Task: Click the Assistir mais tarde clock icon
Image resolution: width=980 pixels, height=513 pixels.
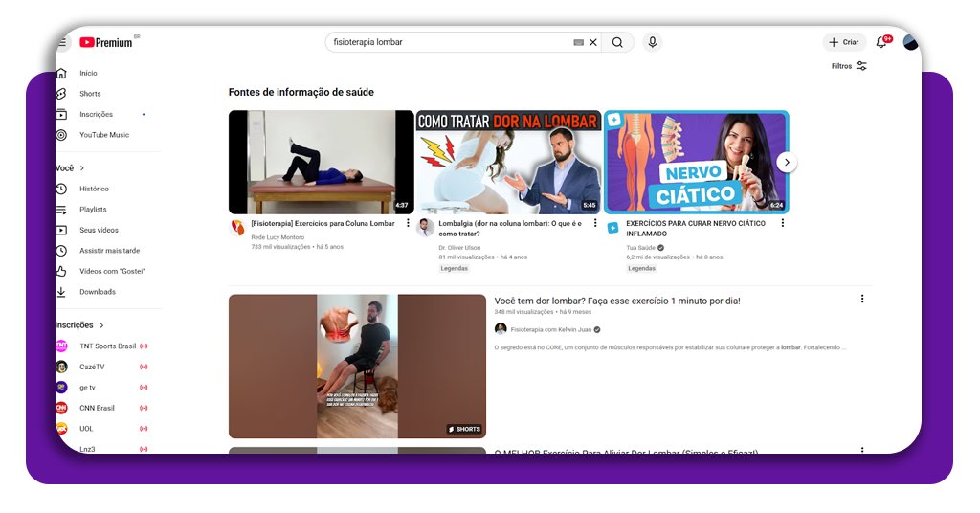Action: coord(61,251)
